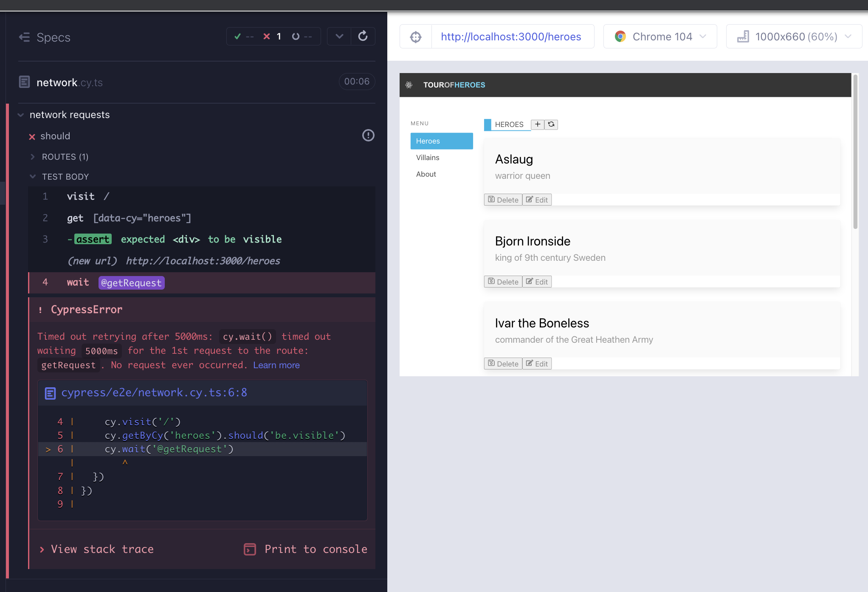Click the viewport ruler icon

(743, 37)
